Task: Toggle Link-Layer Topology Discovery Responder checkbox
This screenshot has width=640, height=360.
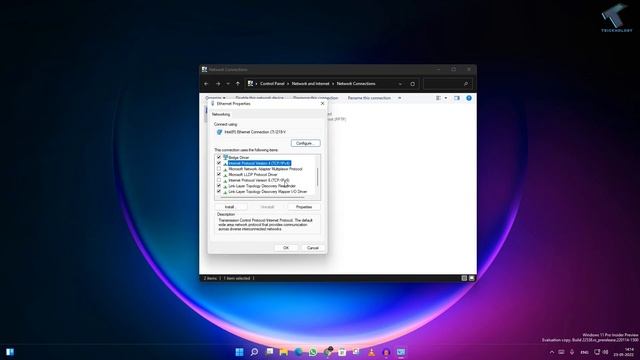Action: (x=219, y=186)
